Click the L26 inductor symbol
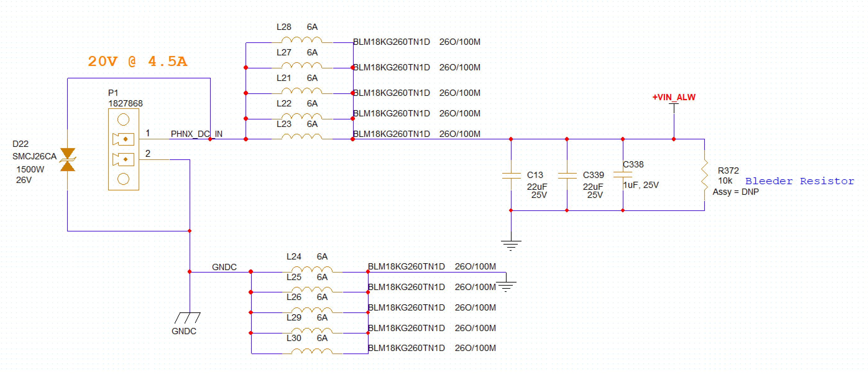This screenshot has height=374, width=868. pos(312,311)
